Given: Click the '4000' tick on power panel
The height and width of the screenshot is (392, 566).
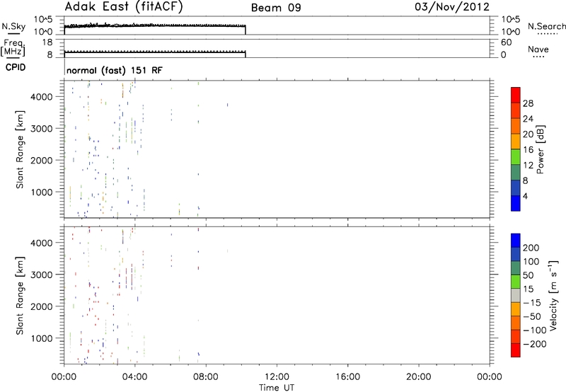Looking at the screenshot, I should point(42,97).
